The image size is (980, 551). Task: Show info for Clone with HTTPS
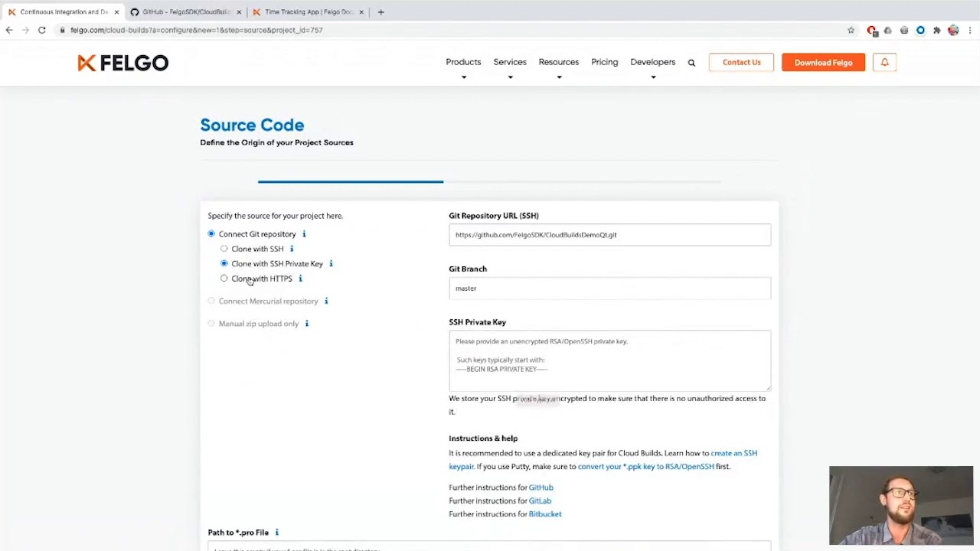[300, 279]
